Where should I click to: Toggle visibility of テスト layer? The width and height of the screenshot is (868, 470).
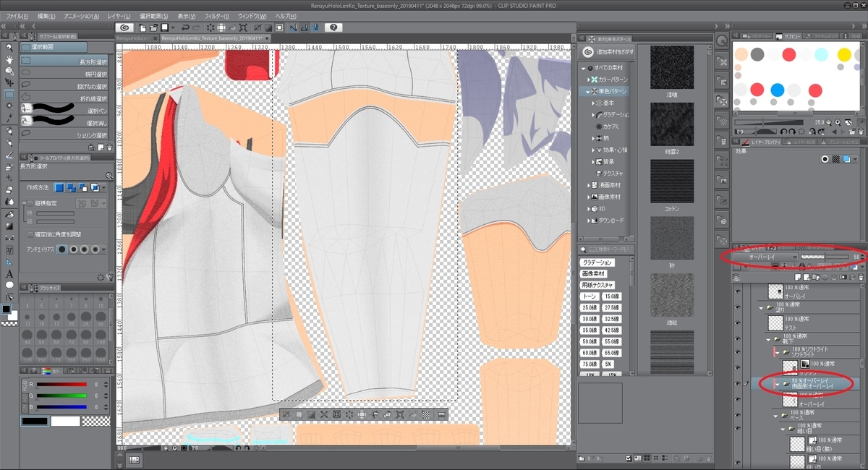pos(738,322)
